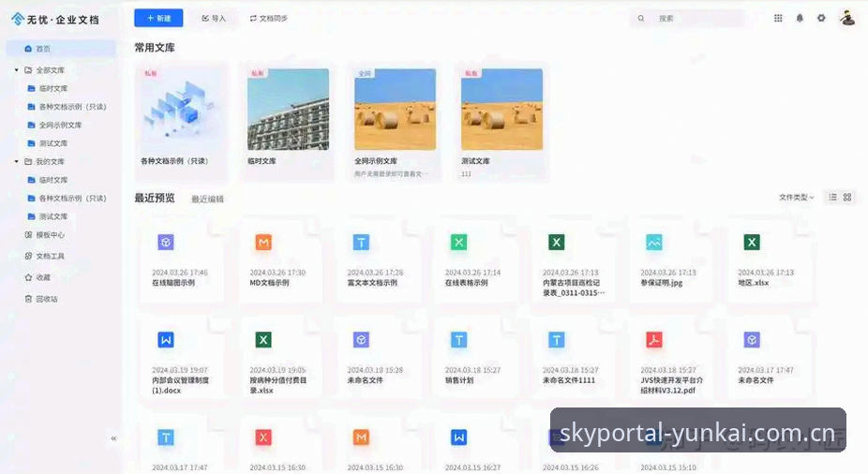Open the MD文档示例 markdown file
Screen dimensions: 868x474
[279, 262]
